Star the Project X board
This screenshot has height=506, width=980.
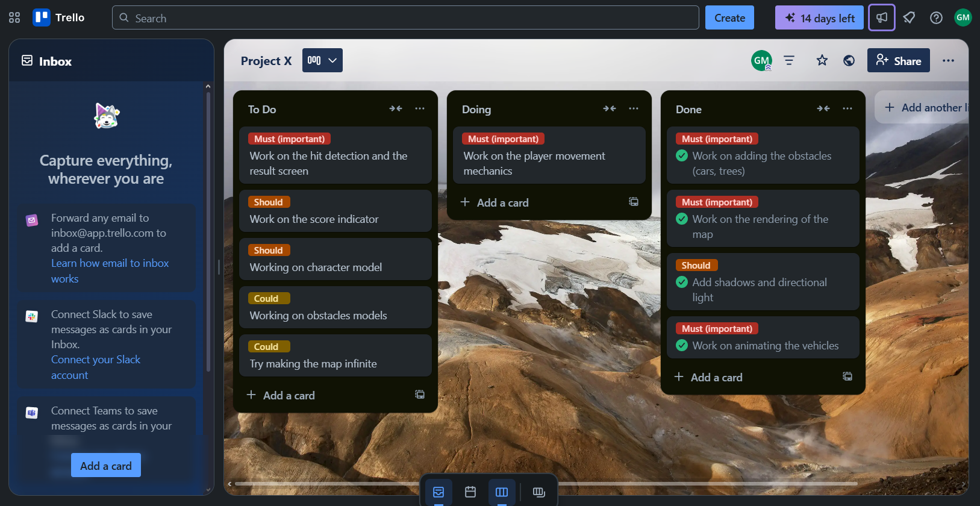[822, 60]
